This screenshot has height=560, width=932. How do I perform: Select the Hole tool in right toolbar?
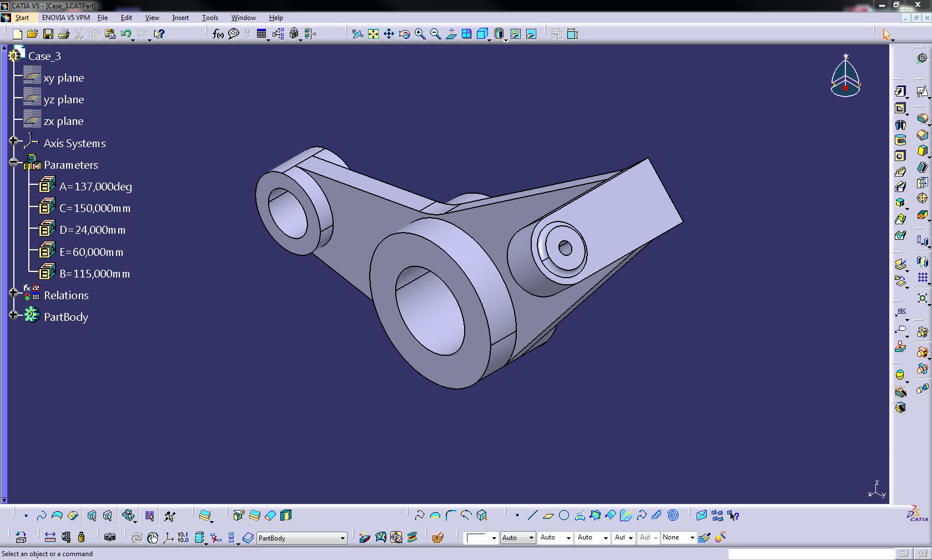click(x=900, y=156)
